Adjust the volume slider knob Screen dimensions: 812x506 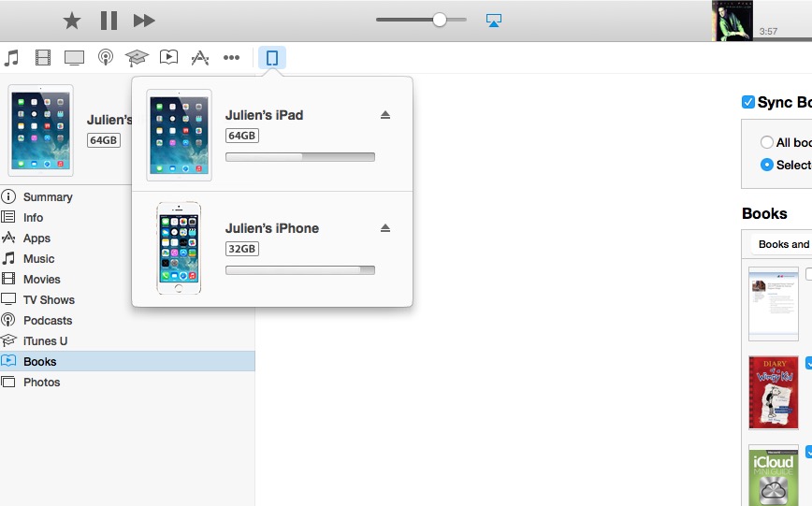[x=439, y=20]
